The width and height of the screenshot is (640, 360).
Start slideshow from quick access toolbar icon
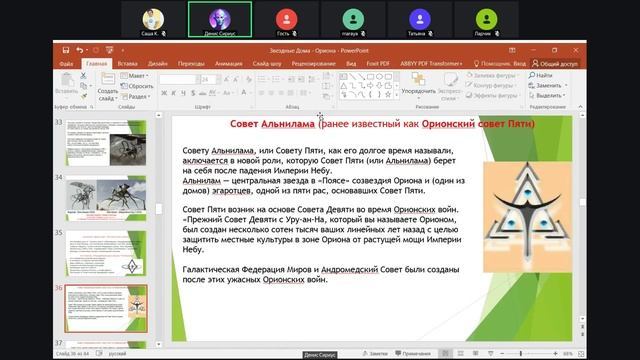click(109, 50)
